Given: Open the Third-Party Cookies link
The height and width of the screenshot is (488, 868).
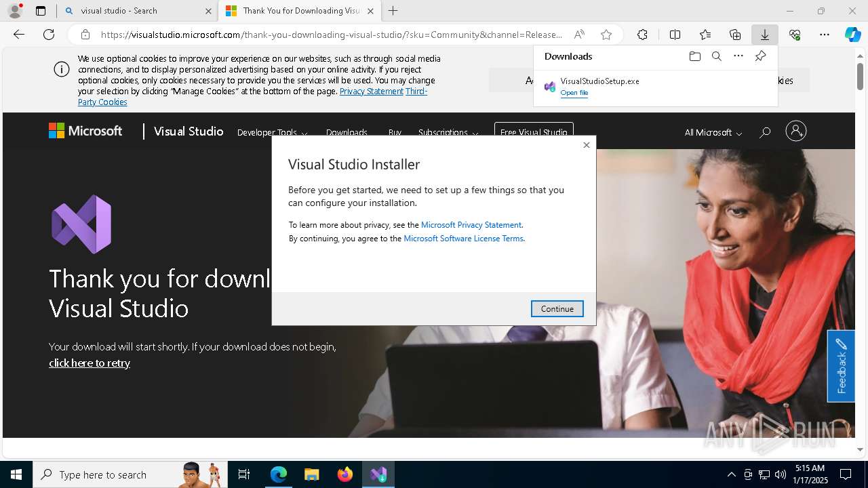Looking at the screenshot, I should point(253,96).
